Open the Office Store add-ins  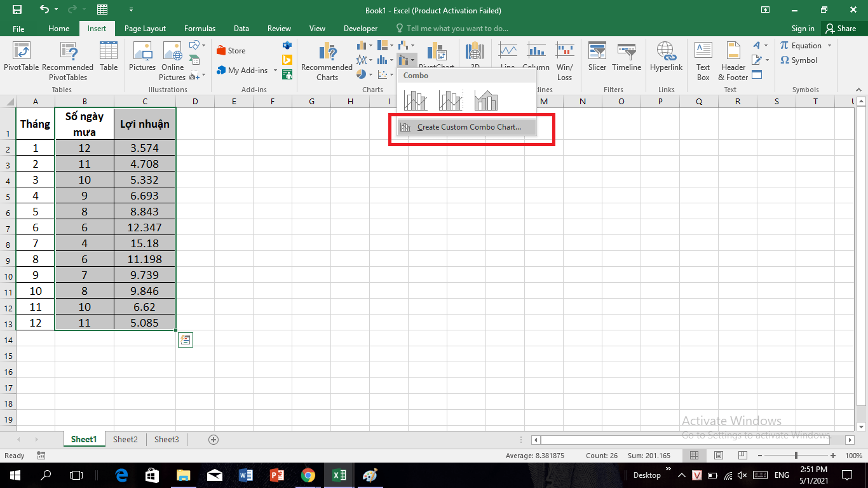coord(231,51)
